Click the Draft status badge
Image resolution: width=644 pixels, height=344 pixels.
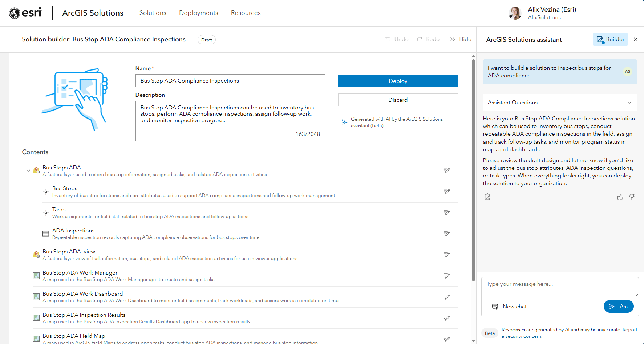point(207,40)
